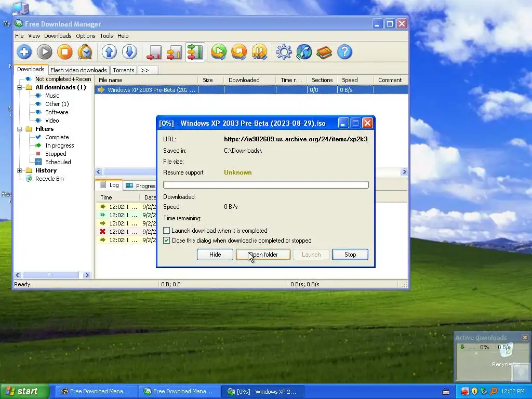
Task: Click the keyboard icon in the system tray
Action: tap(446, 392)
